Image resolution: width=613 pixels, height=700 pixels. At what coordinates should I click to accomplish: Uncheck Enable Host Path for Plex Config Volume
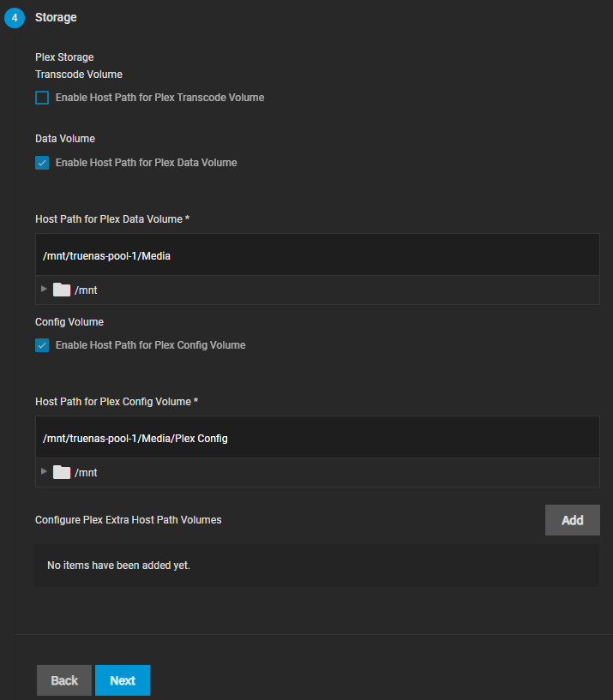[42, 345]
